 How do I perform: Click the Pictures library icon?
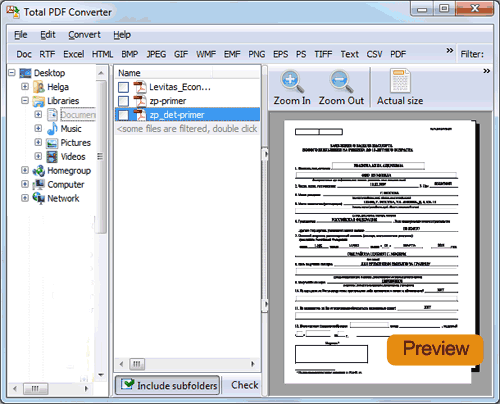pyautogui.click(x=52, y=143)
